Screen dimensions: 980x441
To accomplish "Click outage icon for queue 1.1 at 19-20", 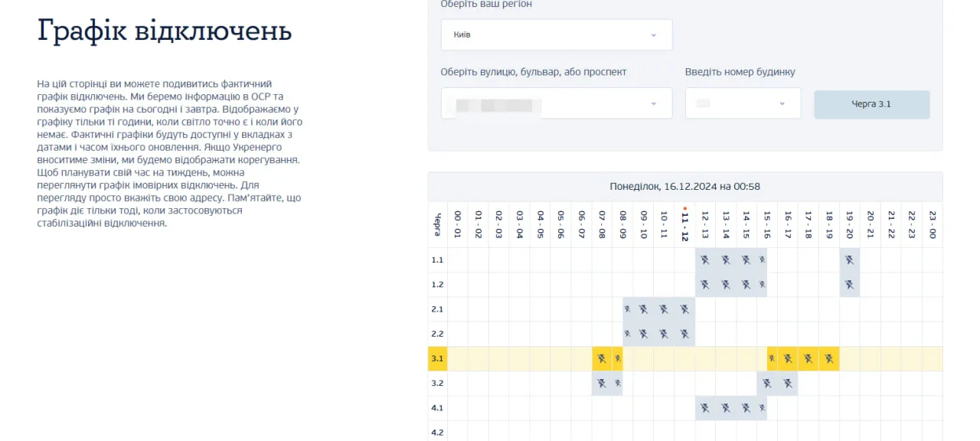I will click(850, 260).
